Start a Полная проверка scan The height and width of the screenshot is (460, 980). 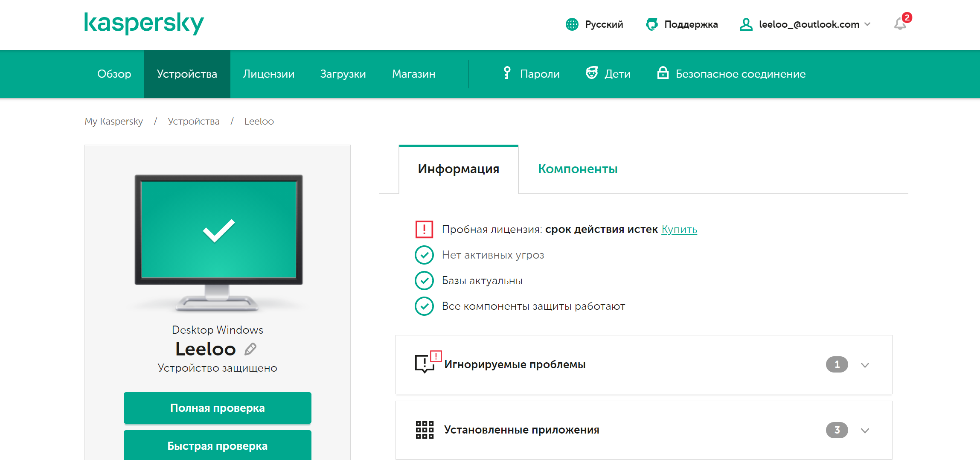(x=218, y=408)
